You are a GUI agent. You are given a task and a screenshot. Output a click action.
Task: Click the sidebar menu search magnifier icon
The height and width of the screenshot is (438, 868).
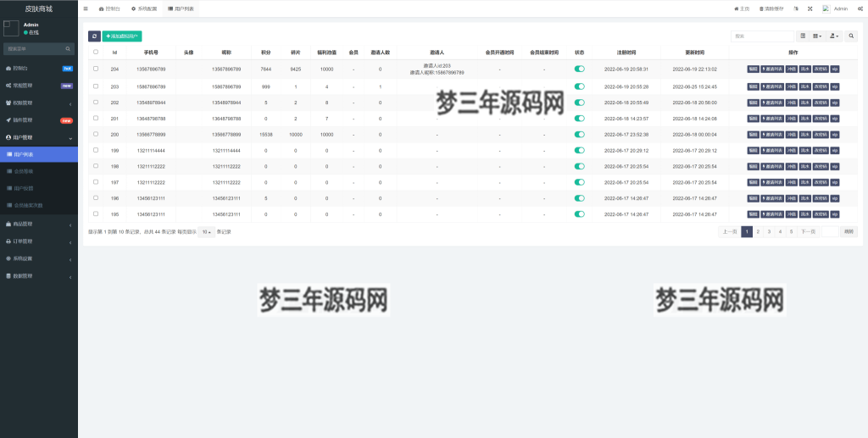[68, 49]
